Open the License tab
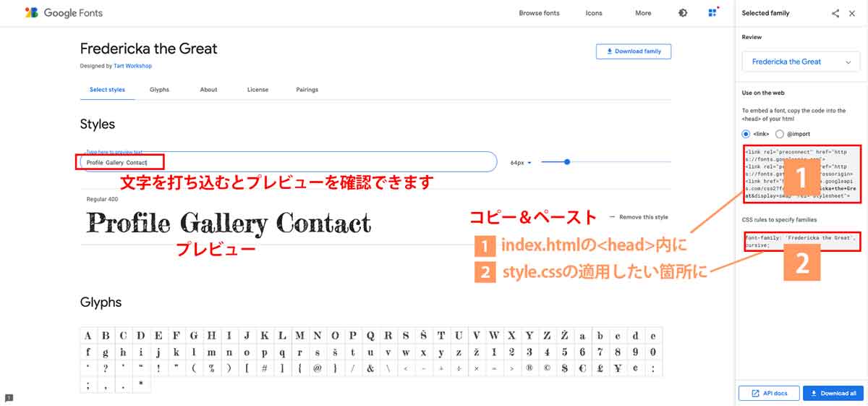 258,90
